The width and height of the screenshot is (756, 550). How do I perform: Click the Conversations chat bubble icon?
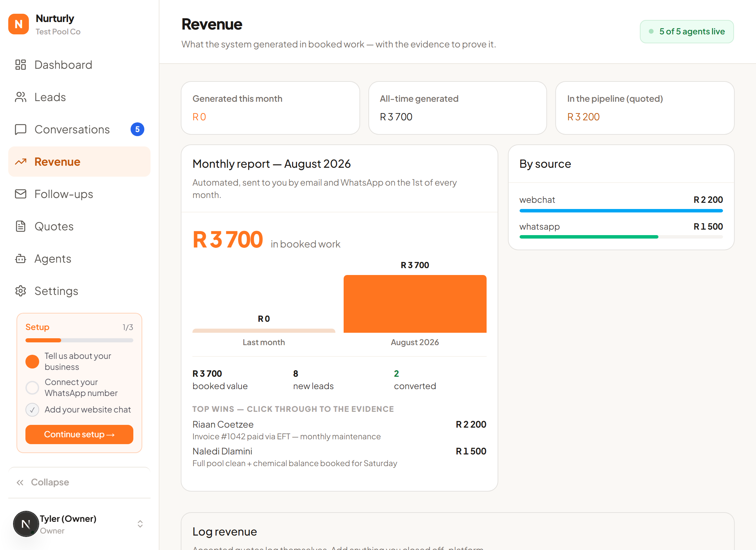[21, 129]
